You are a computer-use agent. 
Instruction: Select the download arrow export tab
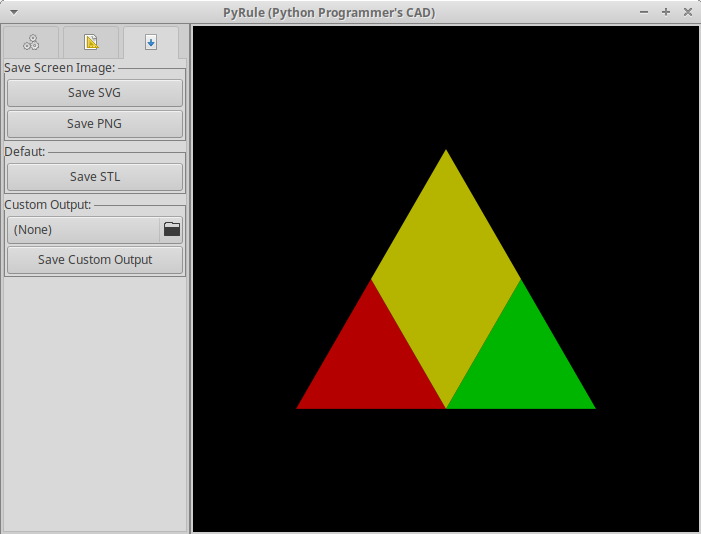[151, 42]
